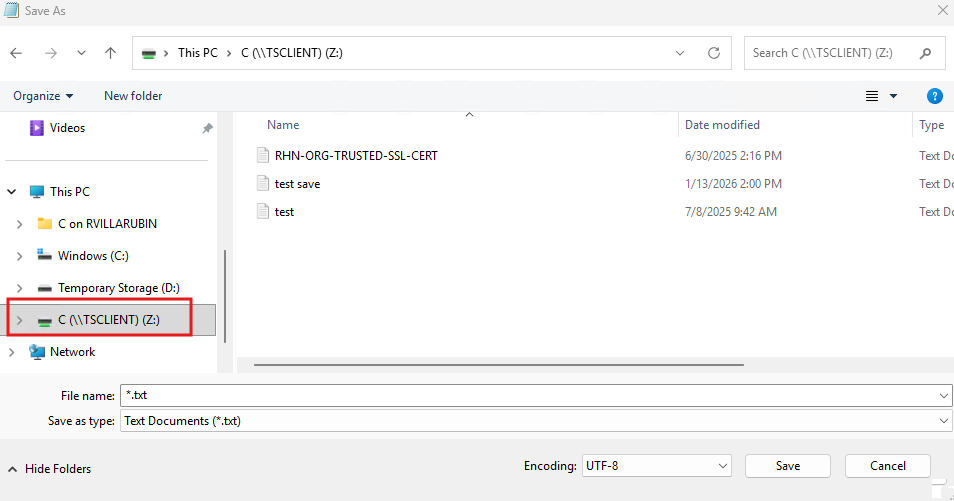Open the Save as type dropdown
The height and width of the screenshot is (501, 954).
click(x=535, y=421)
